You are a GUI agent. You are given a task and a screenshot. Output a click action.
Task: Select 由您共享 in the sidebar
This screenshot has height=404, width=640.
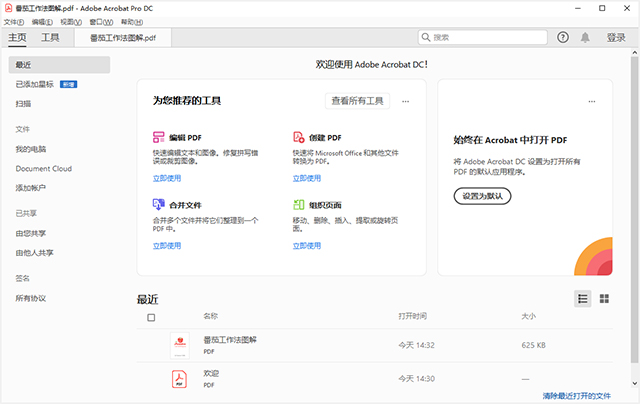coord(31,233)
